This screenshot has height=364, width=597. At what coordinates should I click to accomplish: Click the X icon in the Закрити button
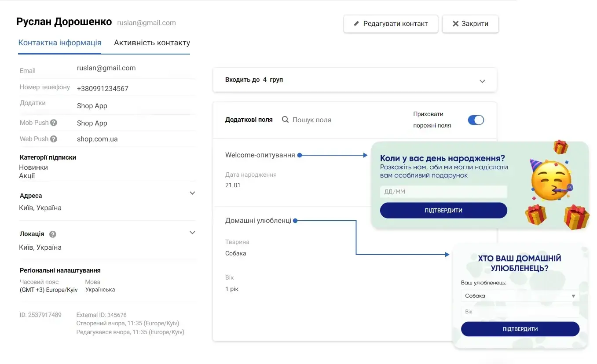(x=456, y=24)
